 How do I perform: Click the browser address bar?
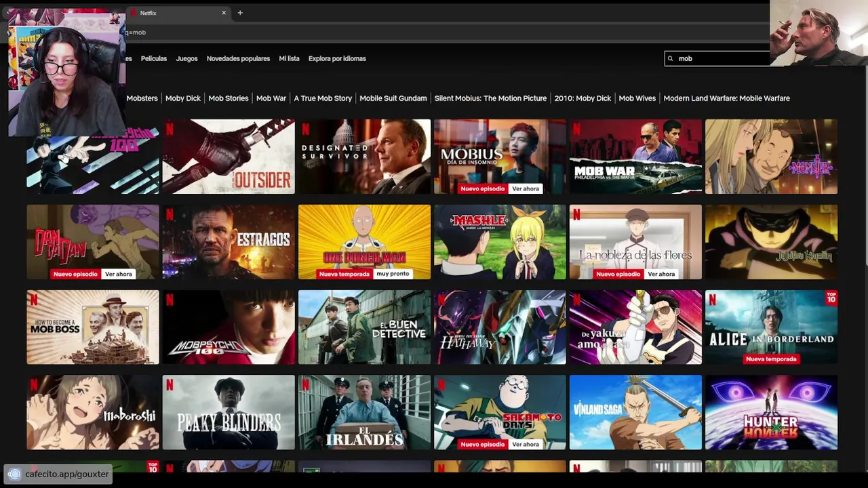click(448, 33)
